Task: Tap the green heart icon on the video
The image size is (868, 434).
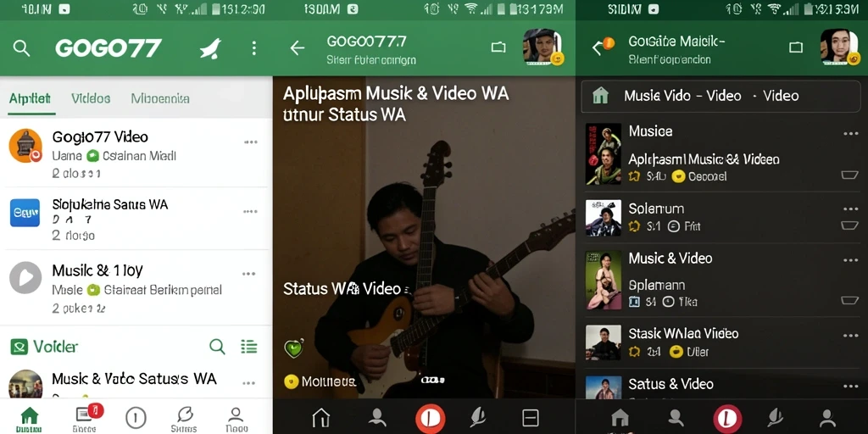Action: click(x=294, y=348)
